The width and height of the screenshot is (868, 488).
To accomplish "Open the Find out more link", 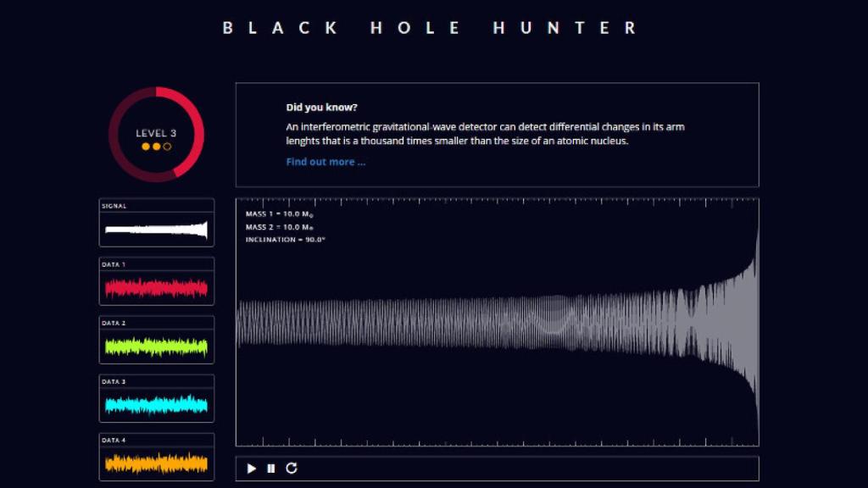I will [x=325, y=161].
